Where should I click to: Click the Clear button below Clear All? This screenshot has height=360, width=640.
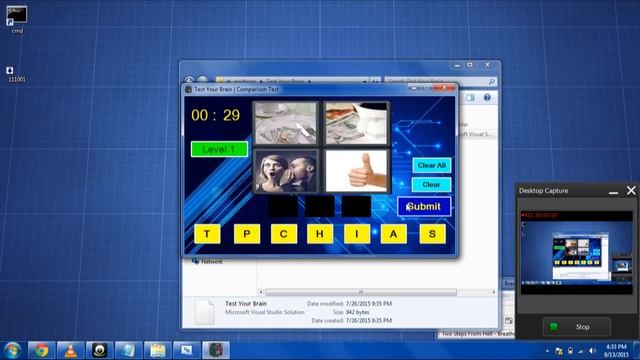click(431, 184)
